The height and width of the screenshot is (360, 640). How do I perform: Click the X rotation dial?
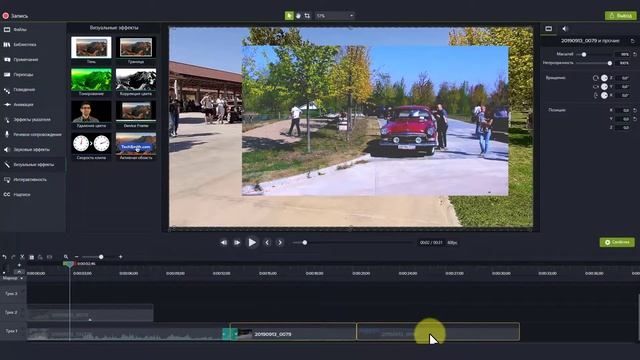[x=604, y=95]
